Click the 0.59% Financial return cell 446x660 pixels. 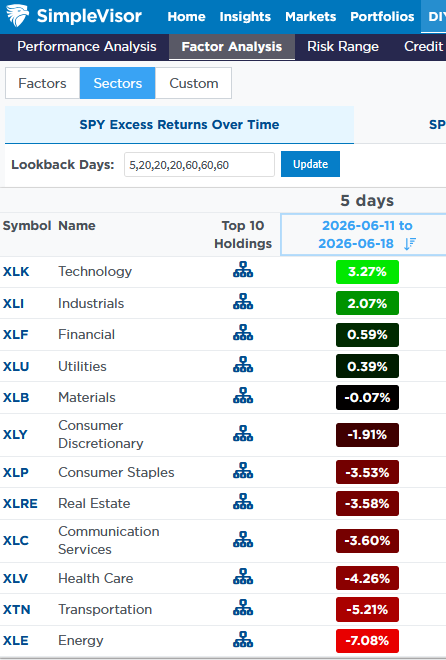[x=367, y=335]
